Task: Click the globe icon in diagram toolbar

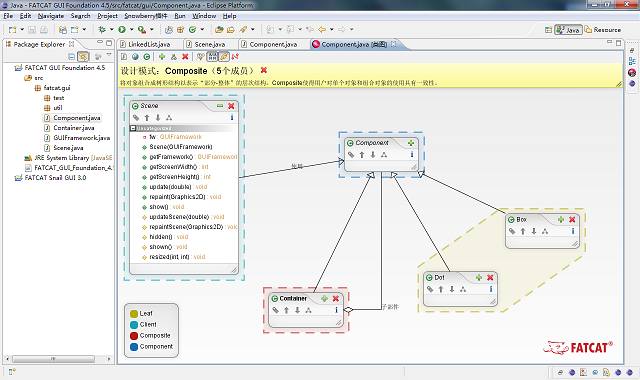Action: pyautogui.click(x=135, y=57)
